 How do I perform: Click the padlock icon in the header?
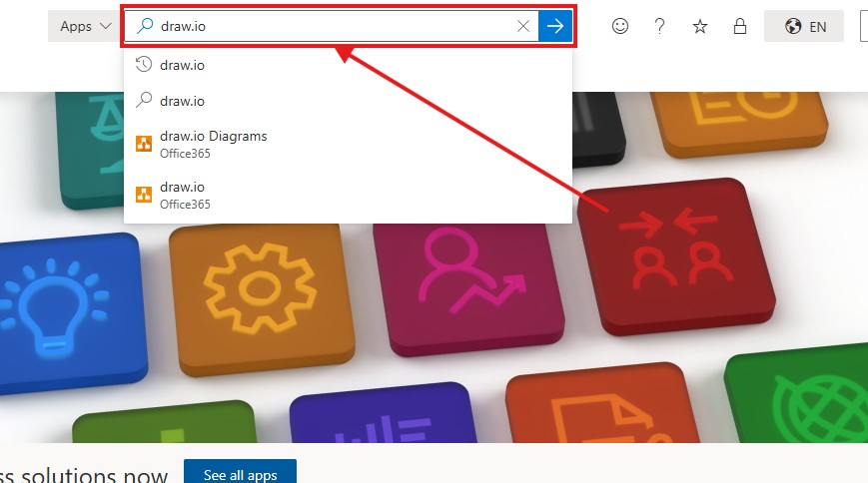tap(740, 26)
